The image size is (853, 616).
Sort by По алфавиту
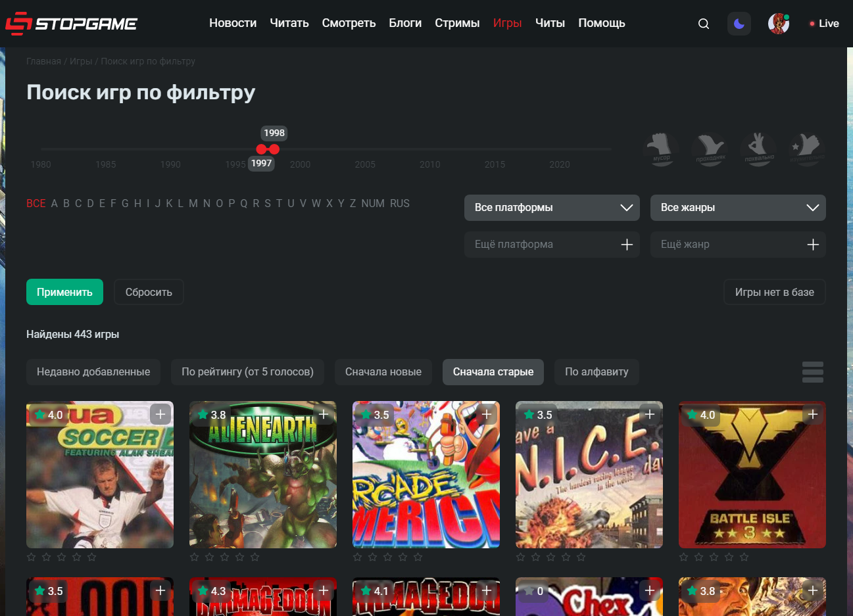coord(597,371)
